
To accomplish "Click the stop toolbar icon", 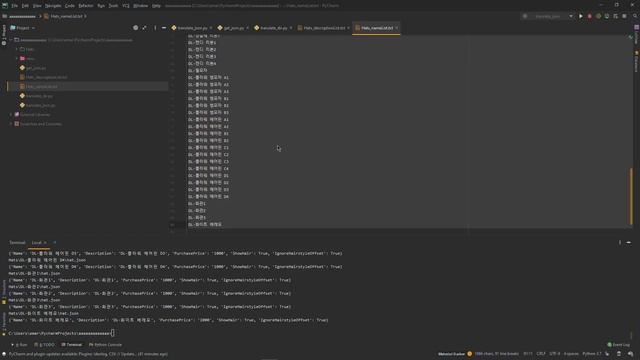I will pos(624,16).
